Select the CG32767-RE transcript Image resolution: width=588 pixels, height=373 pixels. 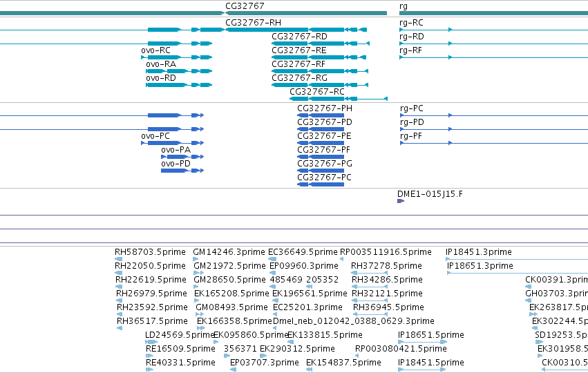pyautogui.click(x=319, y=57)
